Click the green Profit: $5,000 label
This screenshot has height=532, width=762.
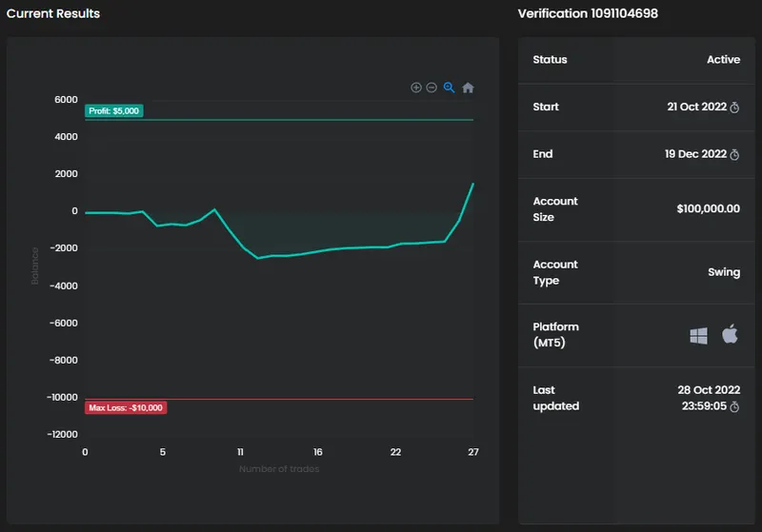click(114, 111)
